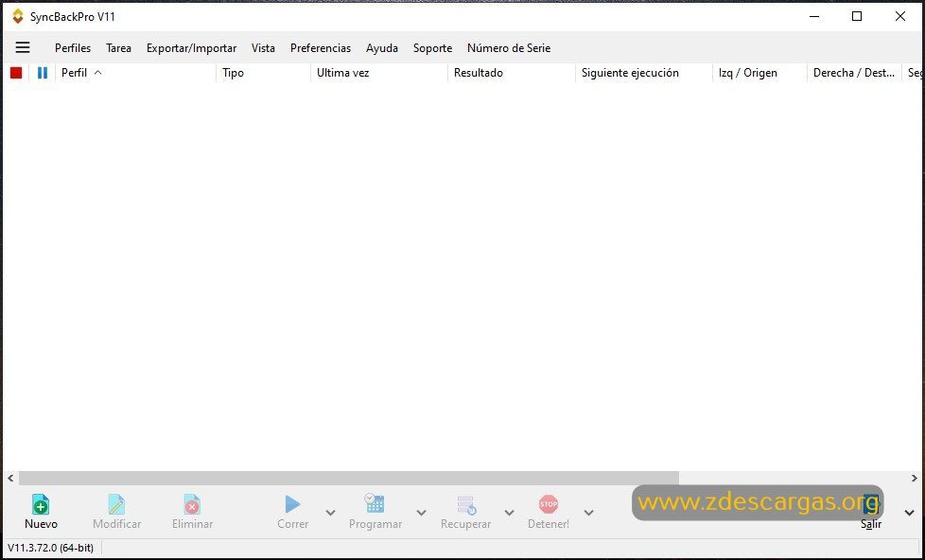The width and height of the screenshot is (925, 560).
Task: Sort by the Izq / Origen column
Action: point(759,73)
